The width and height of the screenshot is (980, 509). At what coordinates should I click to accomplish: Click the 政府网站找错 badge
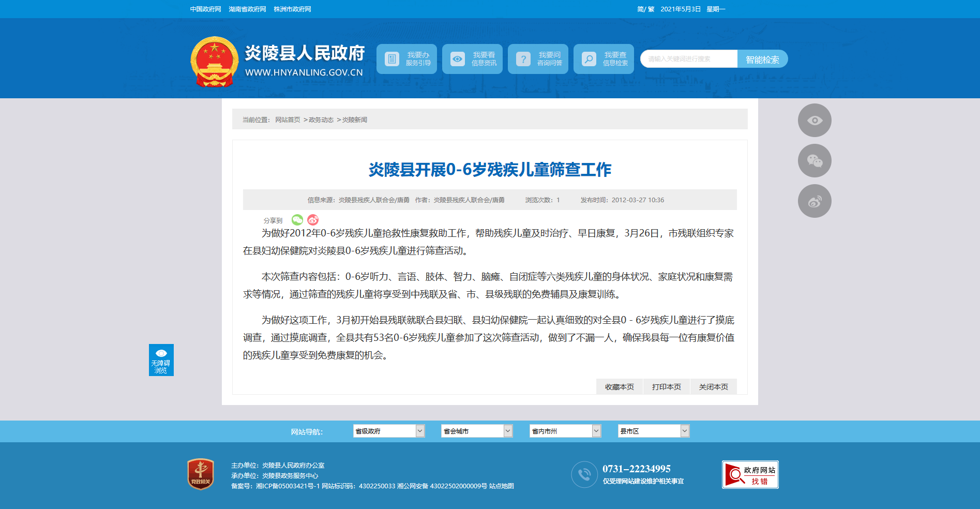(x=750, y=475)
